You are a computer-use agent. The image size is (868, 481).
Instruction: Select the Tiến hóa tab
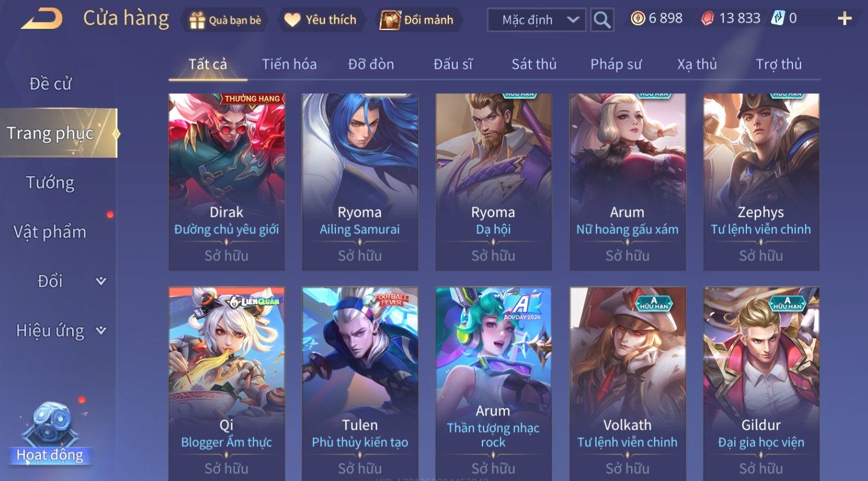click(289, 64)
